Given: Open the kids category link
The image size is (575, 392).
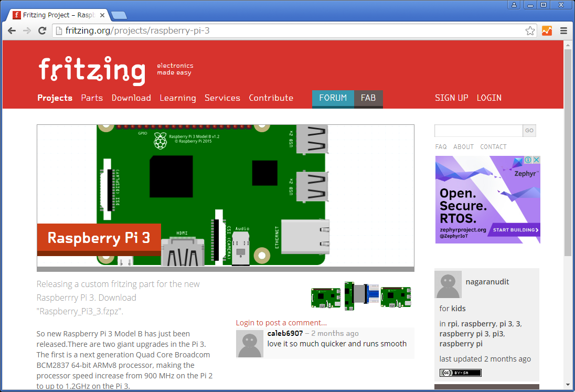Looking at the screenshot, I should (458, 309).
